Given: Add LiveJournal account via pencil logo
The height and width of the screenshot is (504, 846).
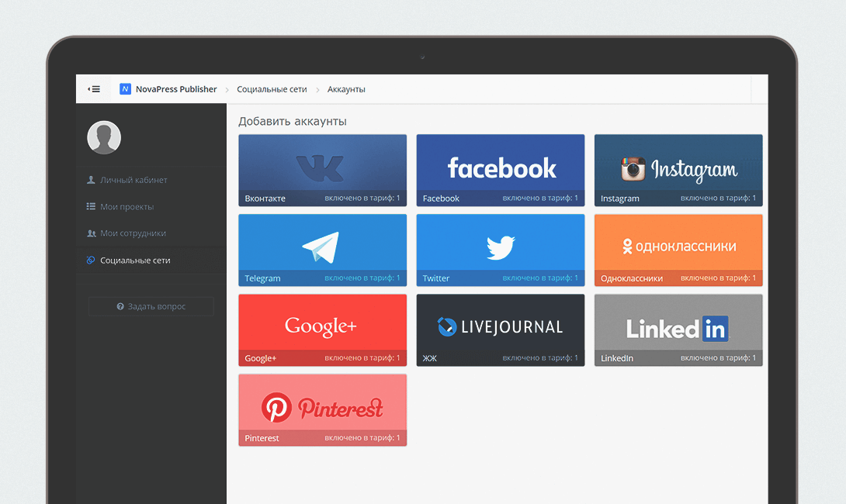Looking at the screenshot, I should (x=447, y=326).
